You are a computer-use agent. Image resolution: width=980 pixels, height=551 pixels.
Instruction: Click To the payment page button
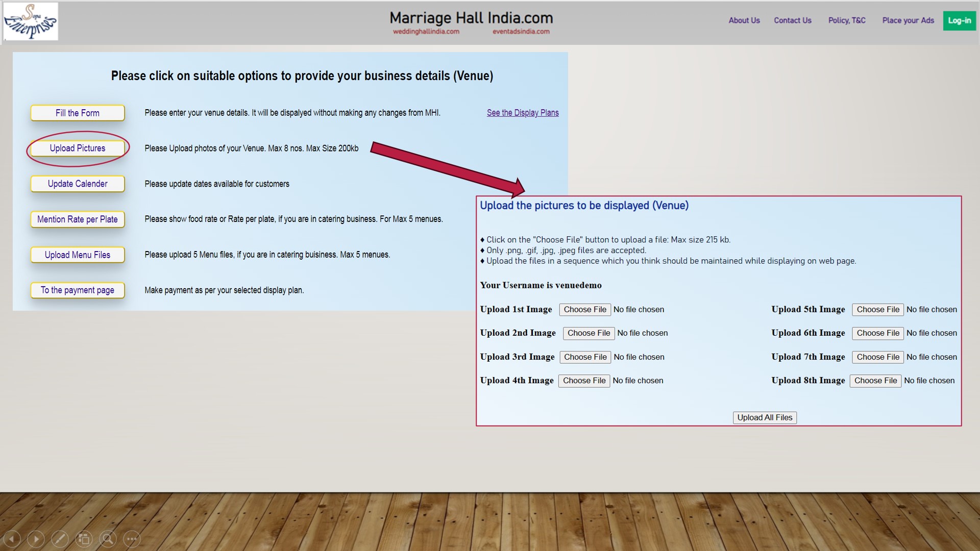(x=78, y=290)
